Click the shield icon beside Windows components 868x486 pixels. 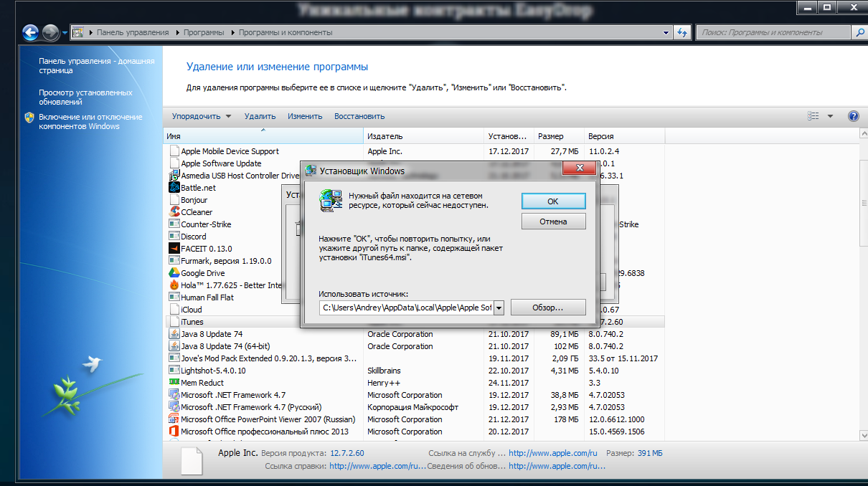pyautogui.click(x=29, y=118)
